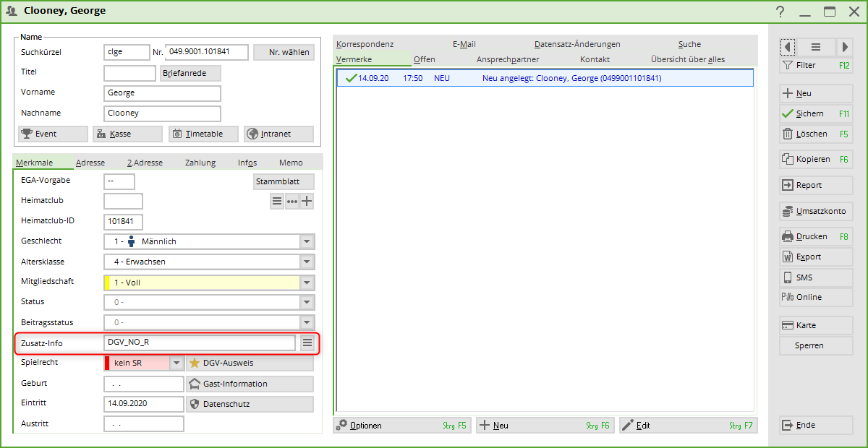Viewport: 868px width, 448px height.
Task: Open Umsatzkonto account
Action: (x=815, y=211)
